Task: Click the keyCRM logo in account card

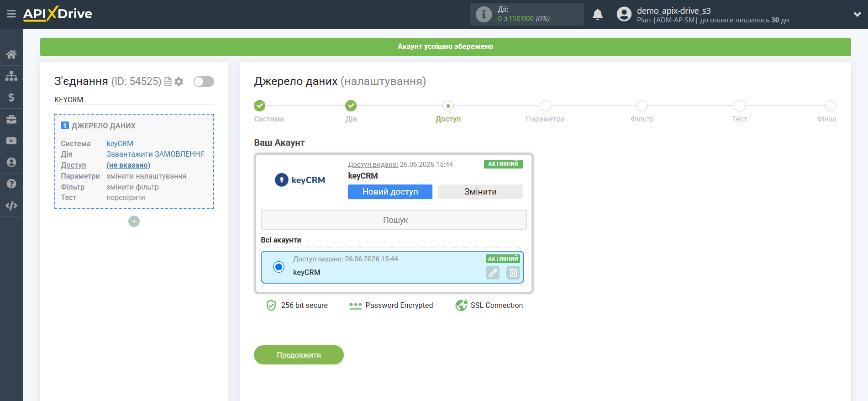Action: click(x=300, y=180)
